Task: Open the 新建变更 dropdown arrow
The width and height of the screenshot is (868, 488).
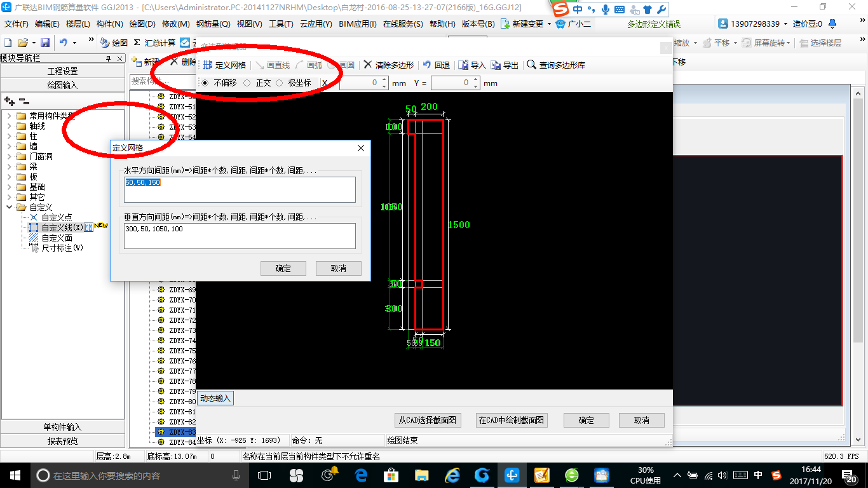Action: [549, 24]
